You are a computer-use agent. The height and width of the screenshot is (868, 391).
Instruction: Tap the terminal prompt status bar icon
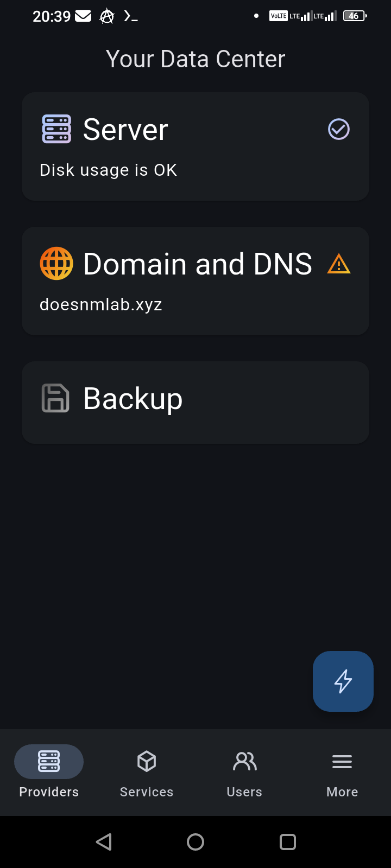(x=130, y=17)
